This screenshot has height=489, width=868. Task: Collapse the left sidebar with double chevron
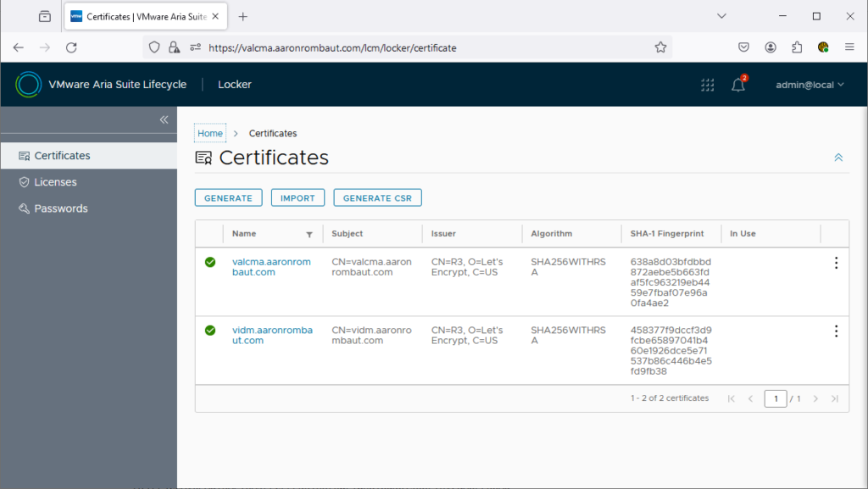(164, 119)
